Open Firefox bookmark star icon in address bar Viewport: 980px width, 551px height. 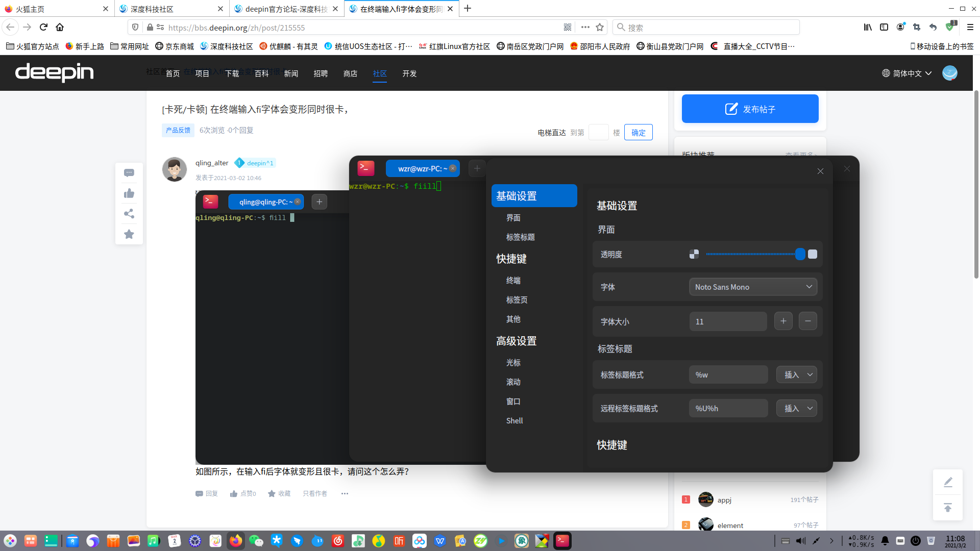(x=600, y=28)
